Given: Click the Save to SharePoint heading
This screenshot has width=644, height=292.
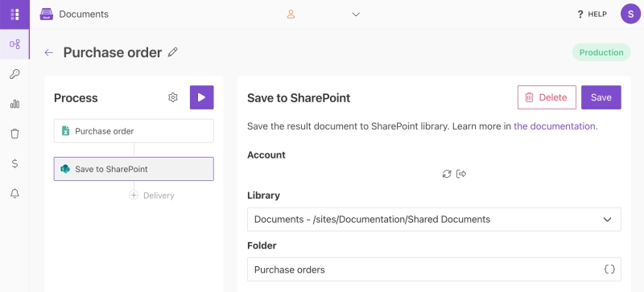Looking at the screenshot, I should tap(299, 98).
